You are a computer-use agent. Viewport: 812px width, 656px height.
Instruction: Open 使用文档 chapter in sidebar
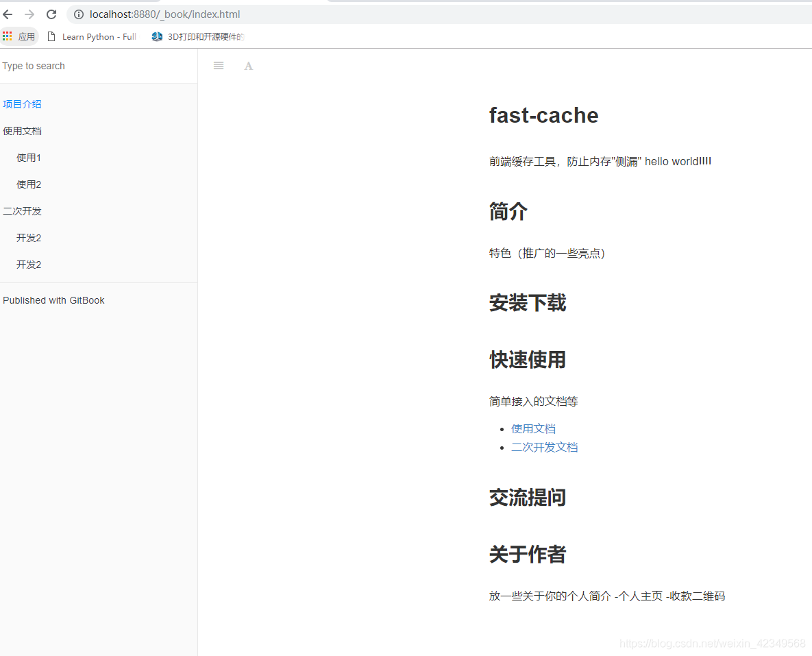[x=22, y=131]
